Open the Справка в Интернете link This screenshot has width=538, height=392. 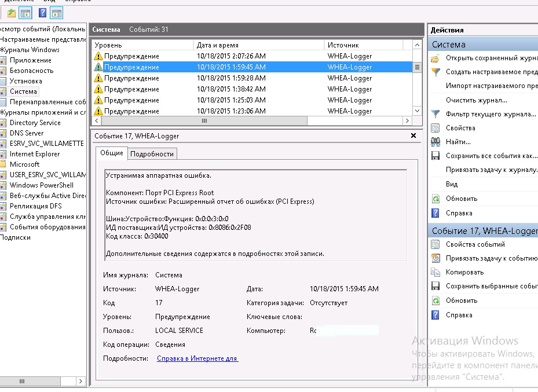[197, 358]
